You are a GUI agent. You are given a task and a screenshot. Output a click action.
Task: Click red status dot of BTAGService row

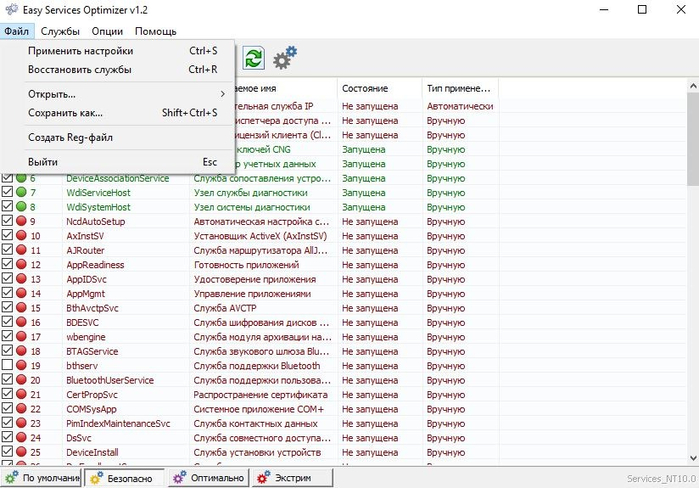21,351
